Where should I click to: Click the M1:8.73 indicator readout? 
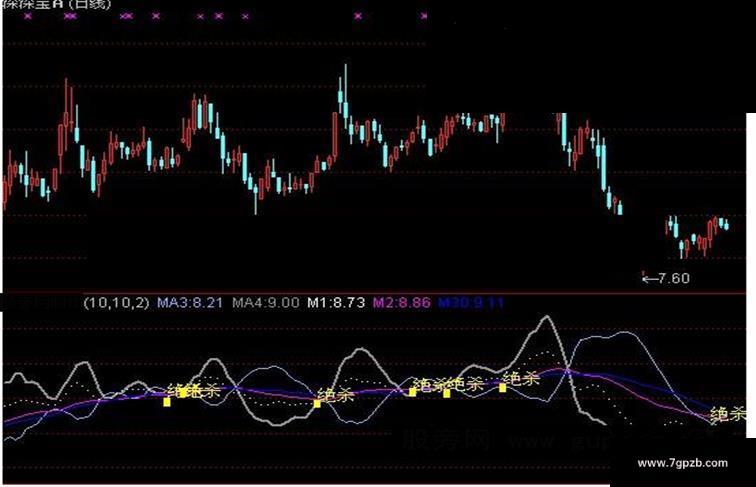[x=336, y=303]
